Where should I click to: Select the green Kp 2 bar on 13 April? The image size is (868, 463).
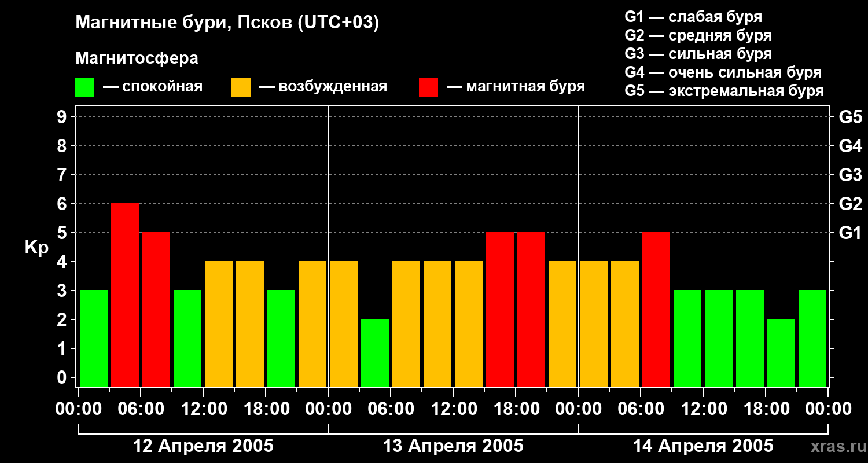(x=375, y=352)
